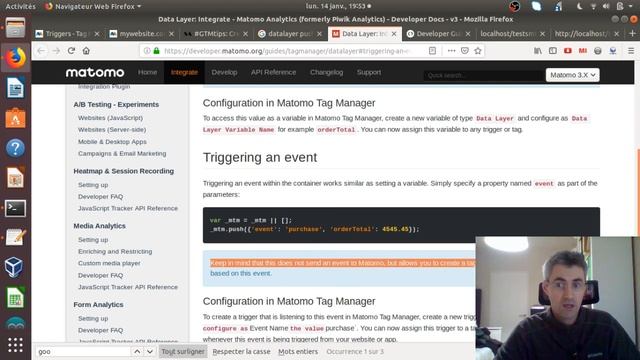Close the Data Layer tab

click(394, 34)
